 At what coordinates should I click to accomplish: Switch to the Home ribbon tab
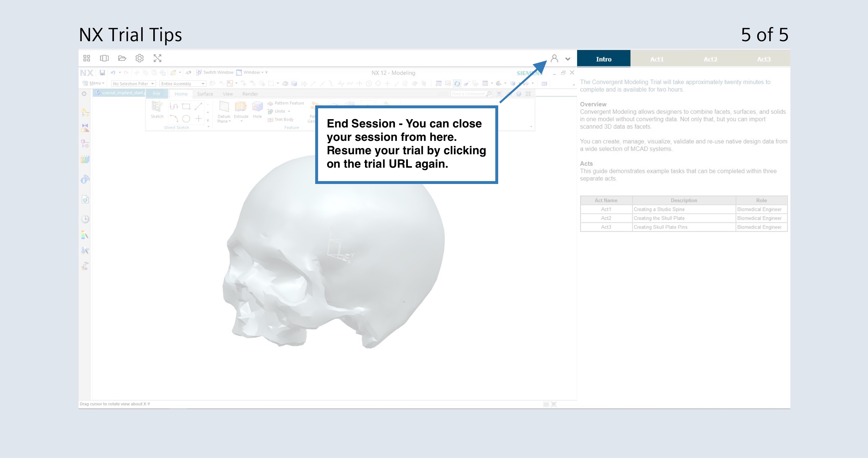[181, 94]
